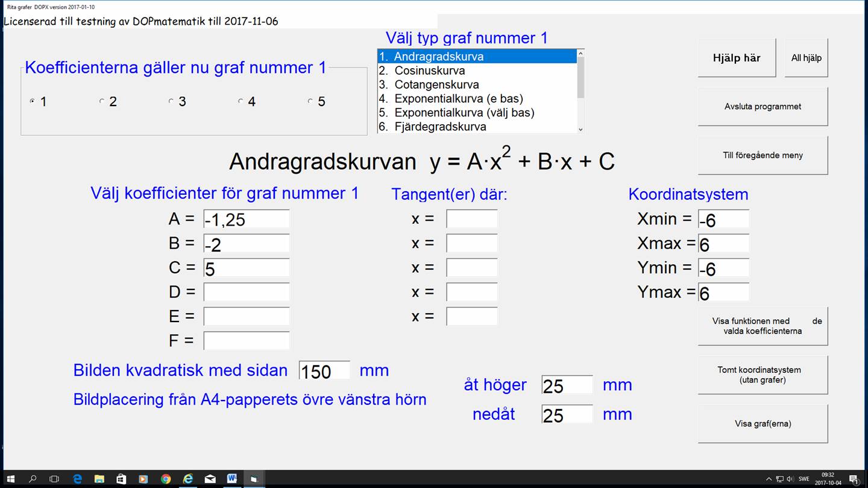Open Google Chrome from the taskbar
The height and width of the screenshot is (488, 868).
point(166,479)
